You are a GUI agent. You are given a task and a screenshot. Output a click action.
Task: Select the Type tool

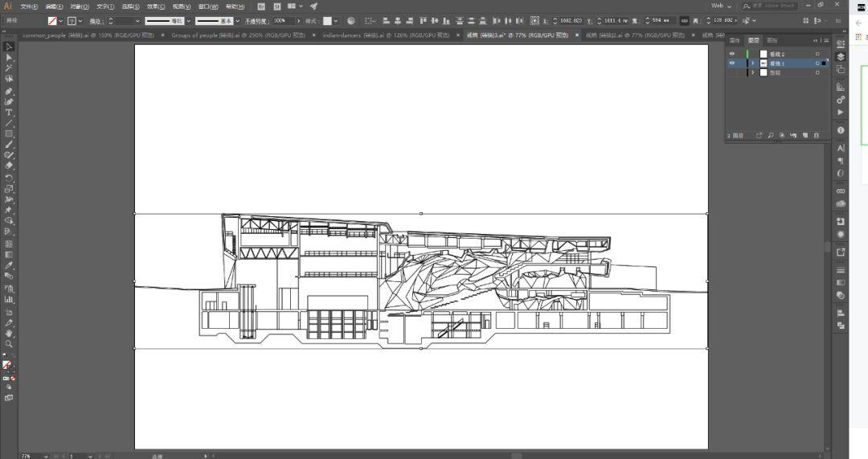coord(9,113)
